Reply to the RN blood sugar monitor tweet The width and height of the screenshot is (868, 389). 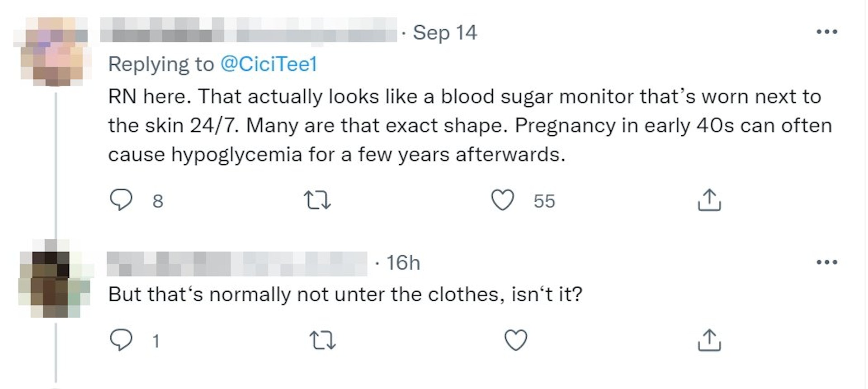pyautogui.click(x=121, y=200)
